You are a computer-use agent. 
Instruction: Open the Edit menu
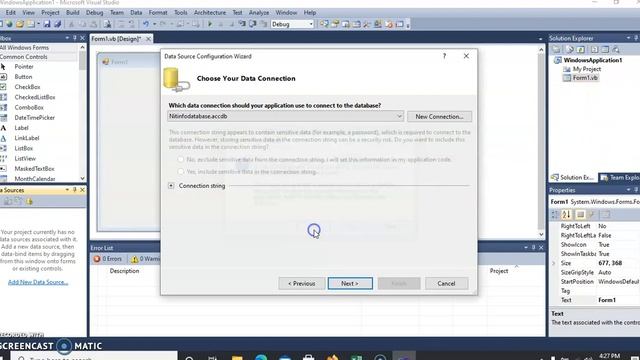11,13
